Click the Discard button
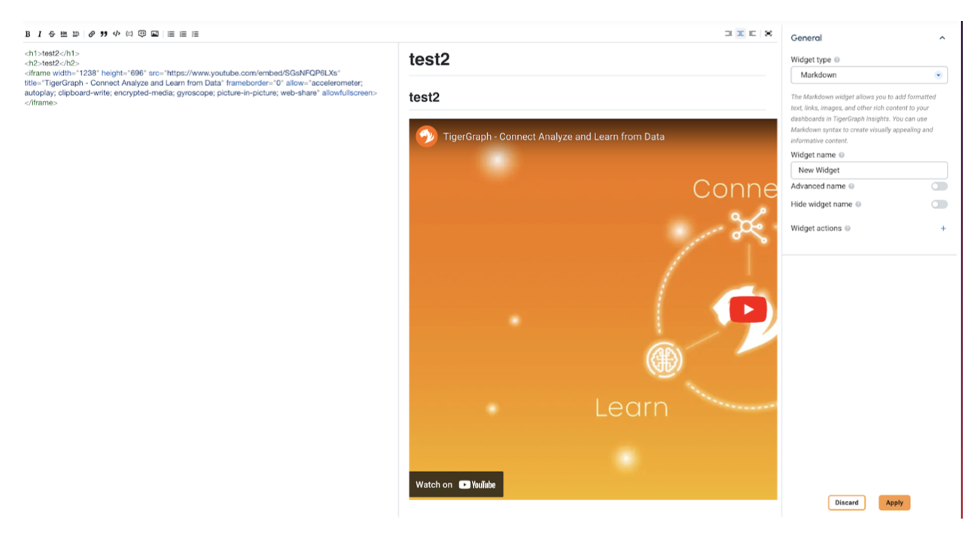The height and width of the screenshot is (540, 980). pos(846,503)
